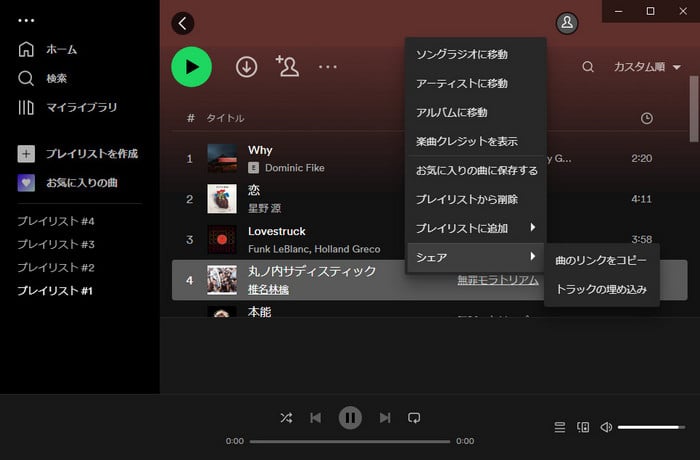Choose トラックの埋め込み
The width and height of the screenshot is (700, 460).
pyautogui.click(x=601, y=289)
